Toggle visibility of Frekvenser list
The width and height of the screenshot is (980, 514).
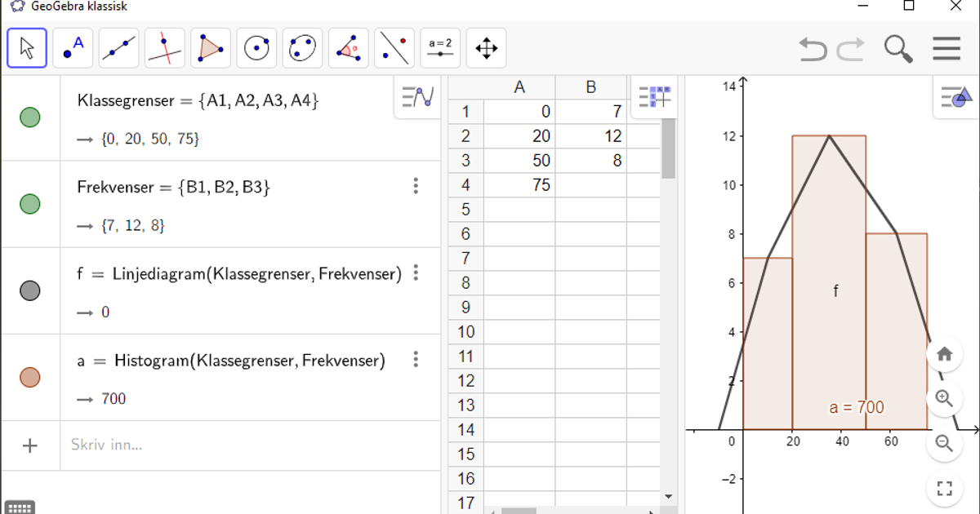(29, 204)
